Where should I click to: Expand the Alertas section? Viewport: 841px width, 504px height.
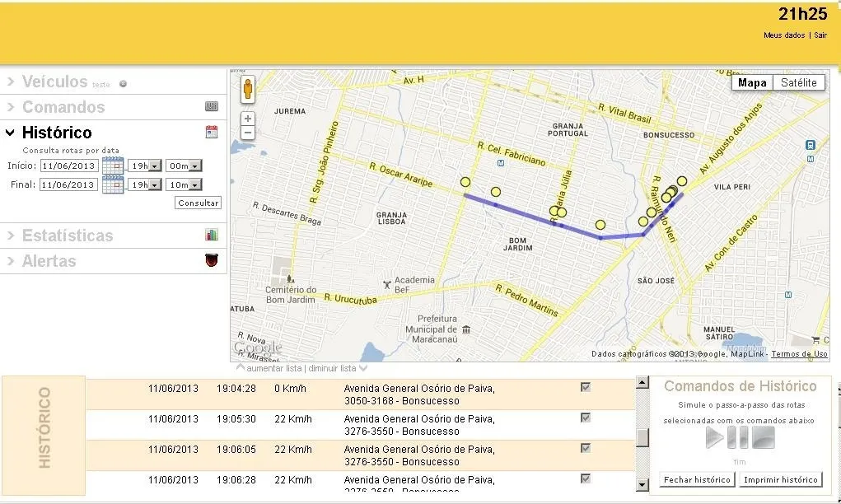pos(49,261)
